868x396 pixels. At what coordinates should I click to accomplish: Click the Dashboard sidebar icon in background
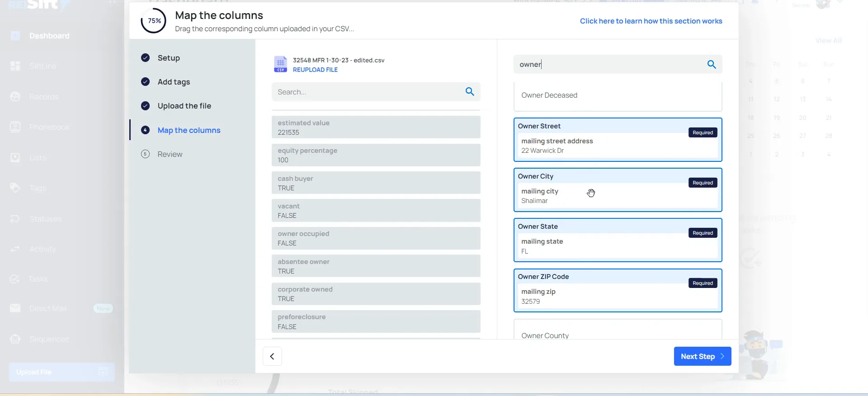(15, 36)
